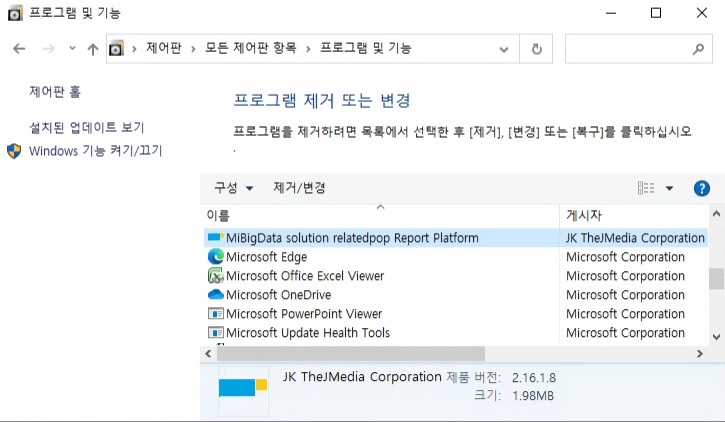Screen dimensions: 725x422
Task: Click the window title bar program icon
Action: [15, 13]
